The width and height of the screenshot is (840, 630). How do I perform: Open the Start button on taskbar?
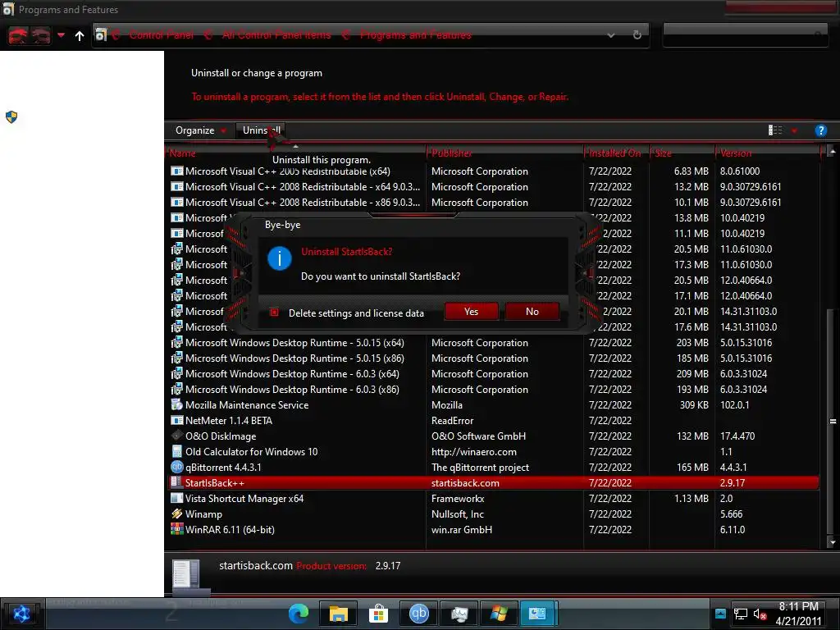pos(21,614)
